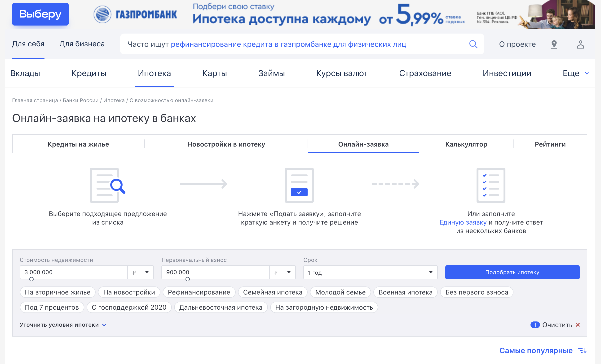Open the location pin icon
Image resolution: width=601 pixels, height=364 pixels.
pos(554,44)
